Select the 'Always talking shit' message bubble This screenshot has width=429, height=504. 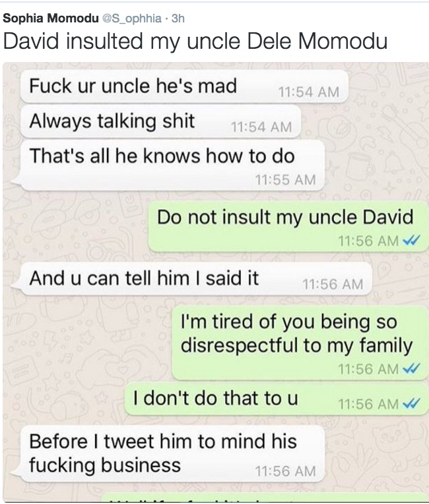click(x=160, y=121)
